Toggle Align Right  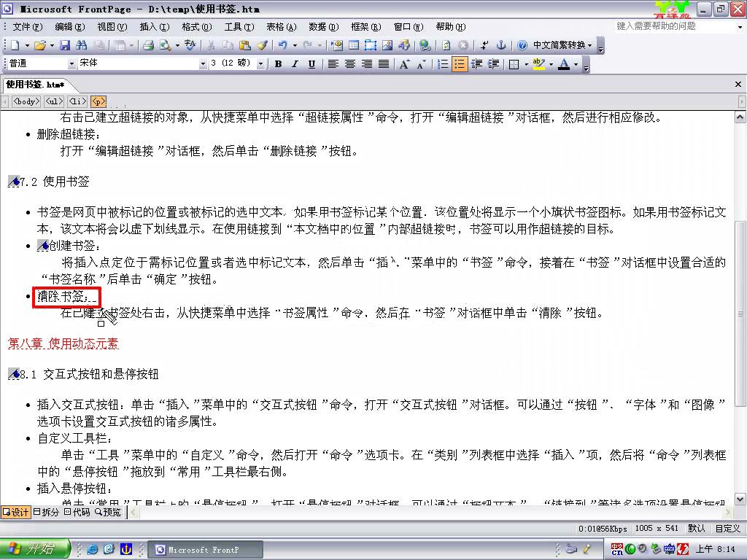(367, 64)
